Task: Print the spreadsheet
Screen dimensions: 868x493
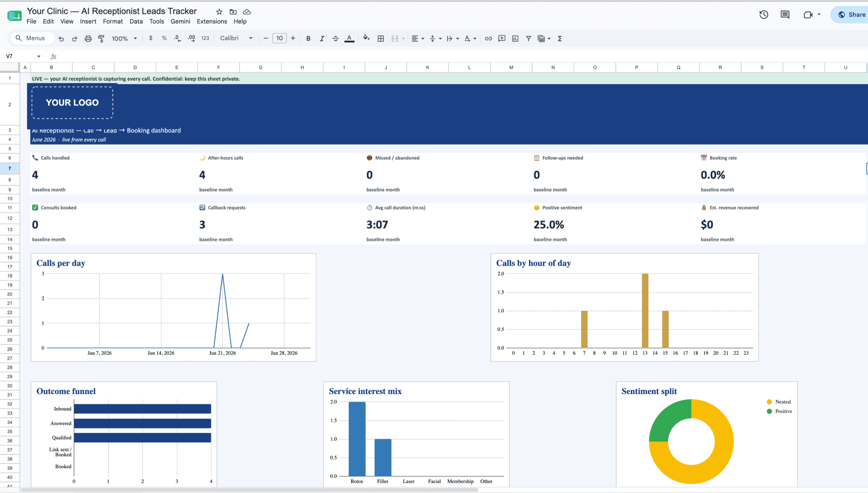Action: 88,39
